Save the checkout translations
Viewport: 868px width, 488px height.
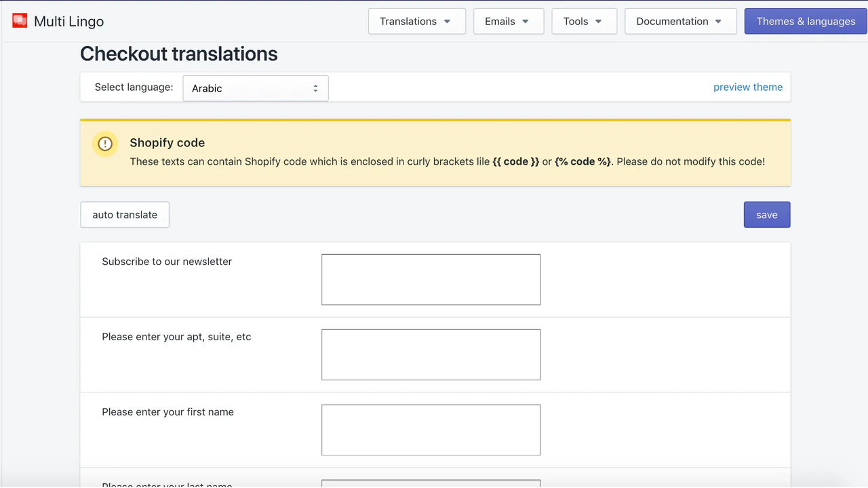(766, 215)
